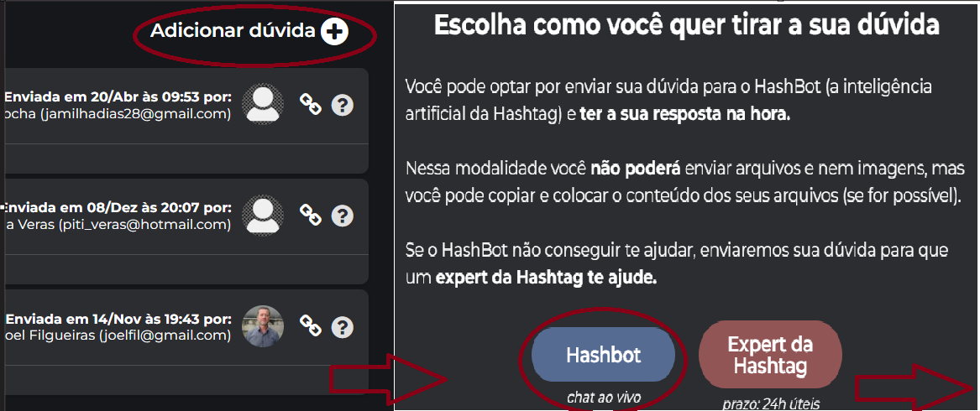Open Joel Filgueiras' profile photo
980x411 pixels.
263,326
